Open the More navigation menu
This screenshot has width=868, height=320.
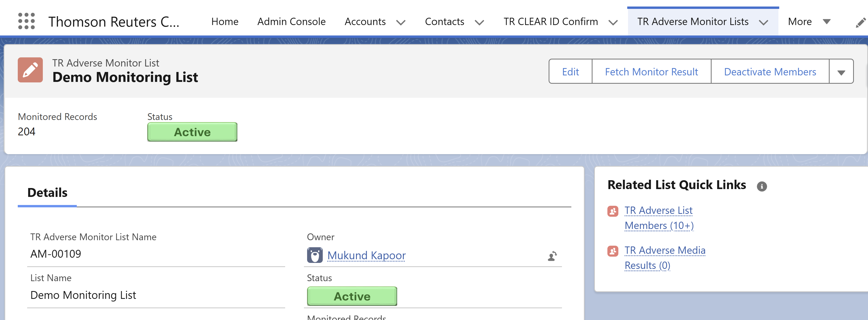(809, 22)
